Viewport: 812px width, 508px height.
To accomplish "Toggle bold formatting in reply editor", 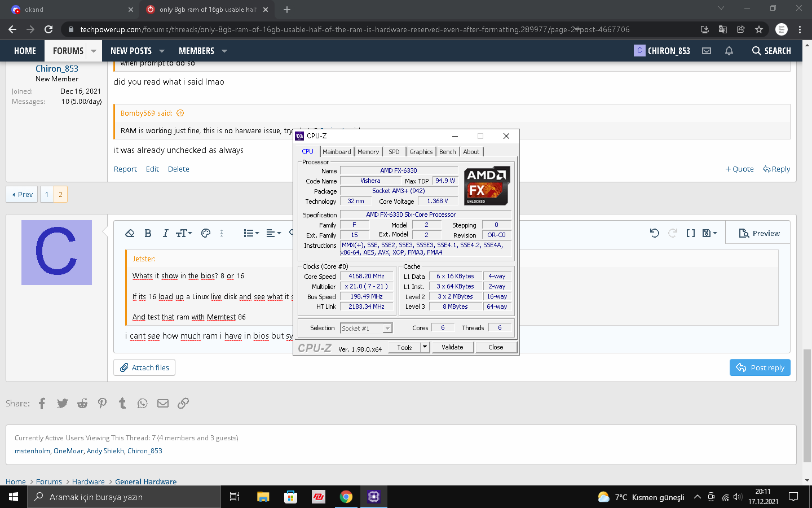I will point(148,233).
